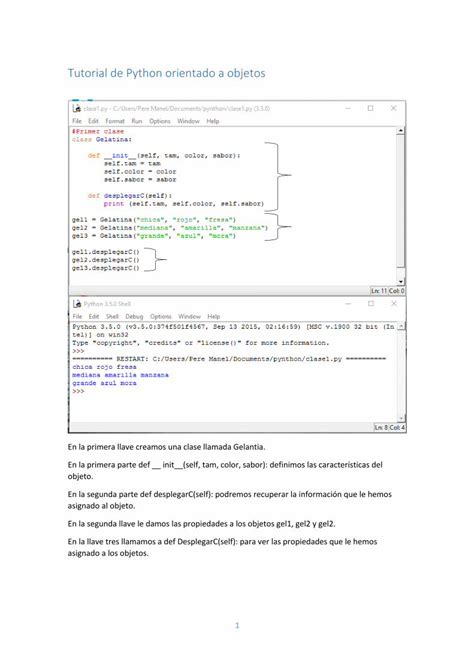
Task: Click Shell scrollbar up arrow
Action: pos(401,326)
